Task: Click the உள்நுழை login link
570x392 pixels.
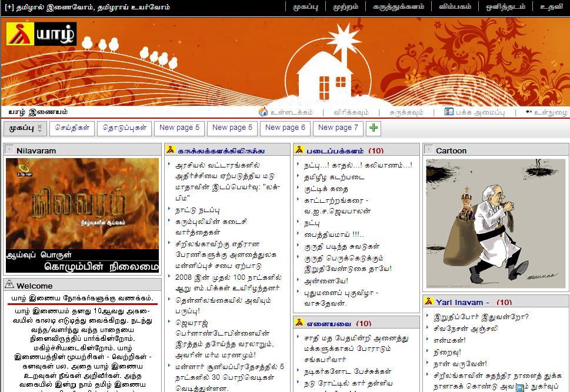Action: point(551,112)
